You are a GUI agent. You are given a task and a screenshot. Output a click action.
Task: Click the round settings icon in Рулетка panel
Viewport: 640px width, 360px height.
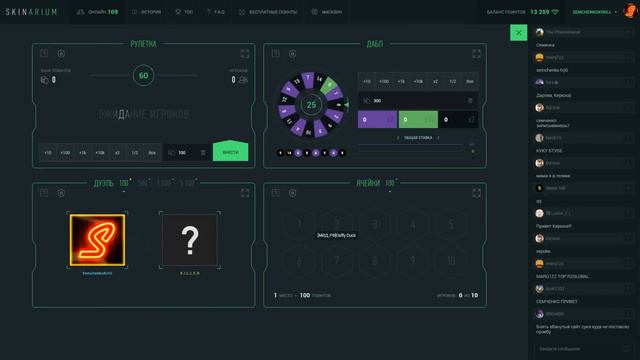pos(61,53)
